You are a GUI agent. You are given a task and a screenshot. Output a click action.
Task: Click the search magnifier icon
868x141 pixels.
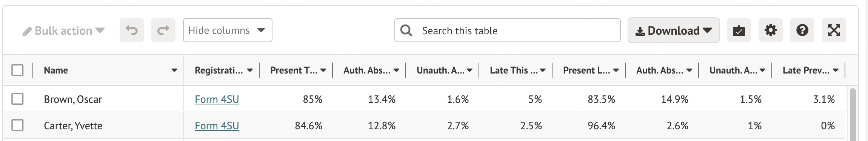(x=406, y=30)
